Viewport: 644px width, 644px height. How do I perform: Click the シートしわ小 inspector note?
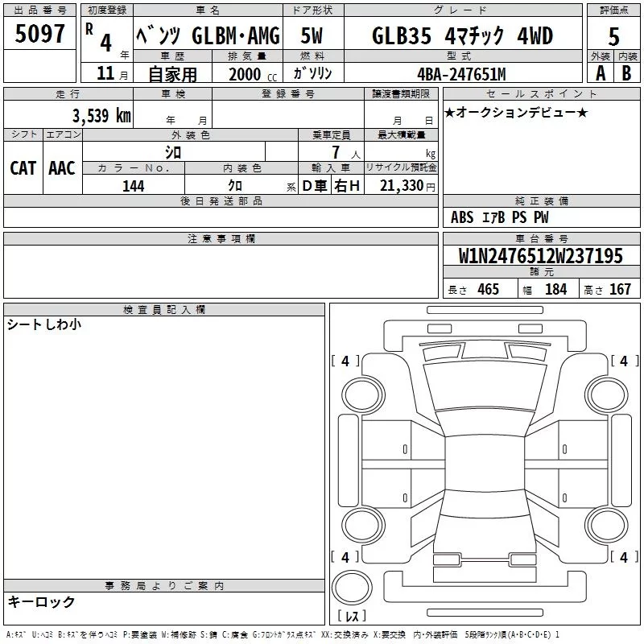(x=44, y=324)
